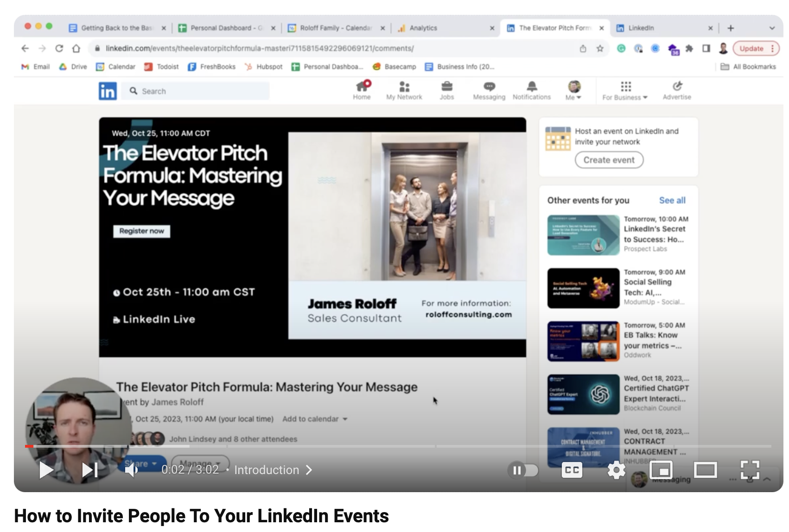Open the Todoist bookmark

[x=161, y=67]
